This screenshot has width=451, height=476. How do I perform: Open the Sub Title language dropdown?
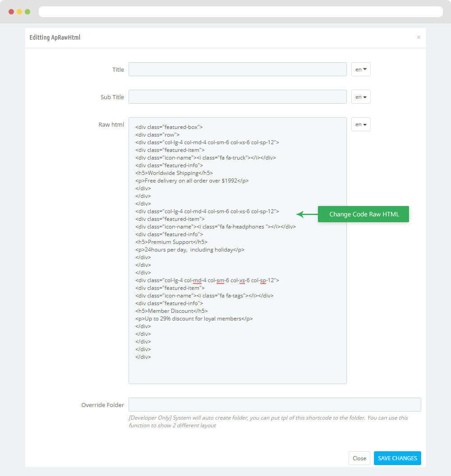[361, 97]
